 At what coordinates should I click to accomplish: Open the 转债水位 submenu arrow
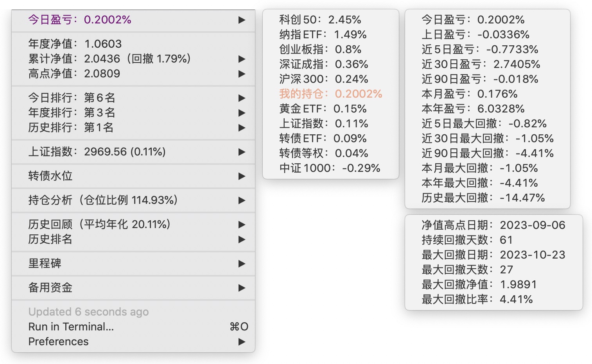click(242, 176)
